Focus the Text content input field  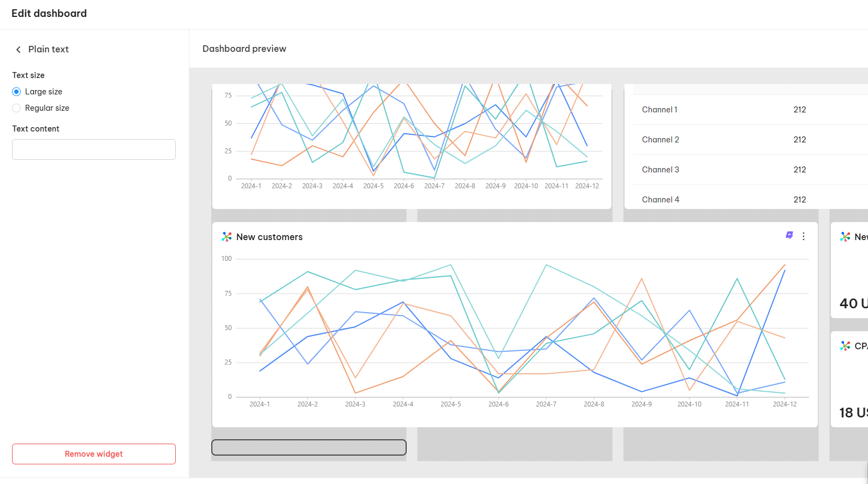pos(94,150)
